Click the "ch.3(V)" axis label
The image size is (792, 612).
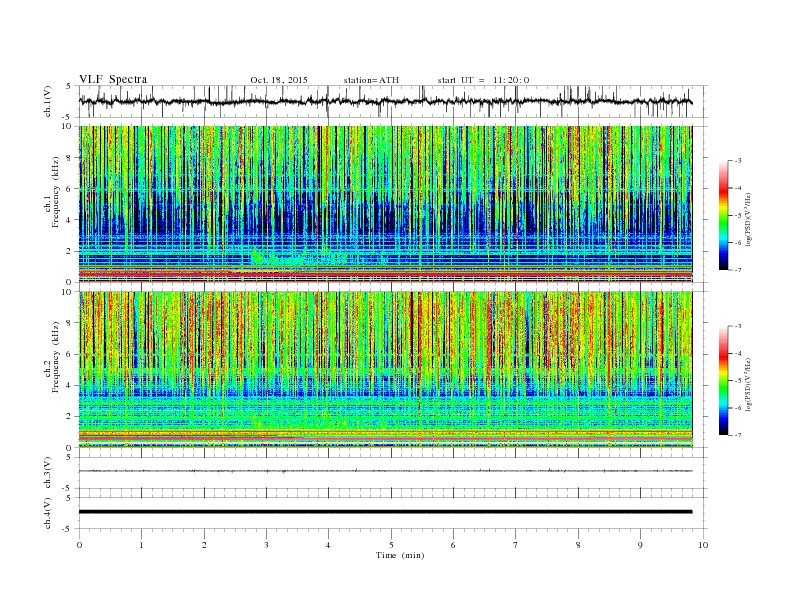[x=48, y=472]
